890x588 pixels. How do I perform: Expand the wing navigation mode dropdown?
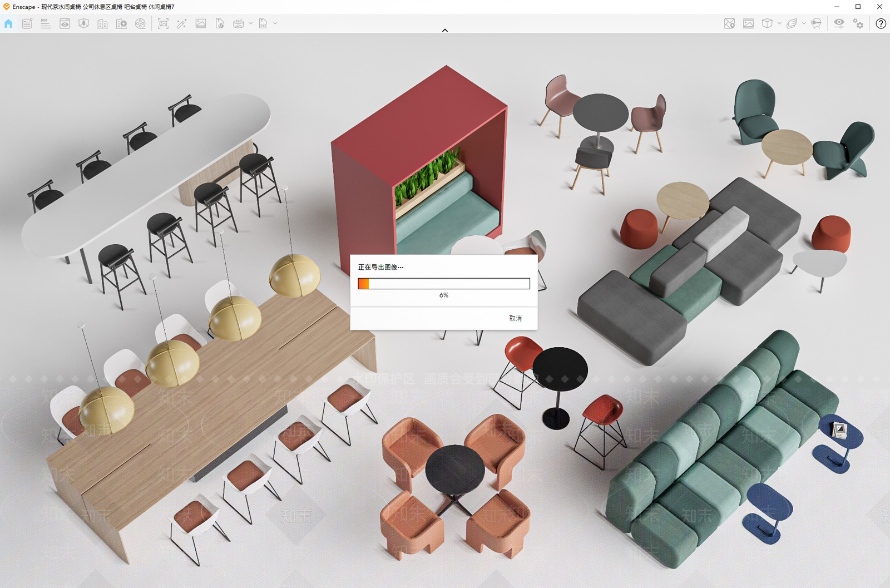[x=804, y=23]
